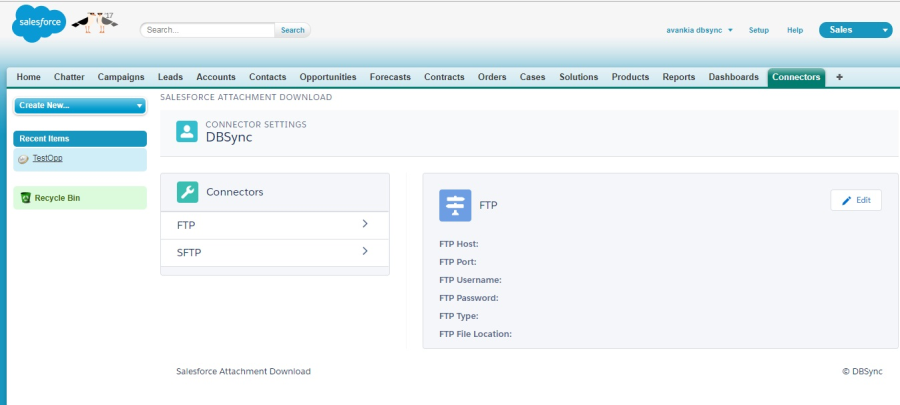The image size is (900, 405).
Task: Click the Connector Settings person icon
Action: click(x=187, y=132)
